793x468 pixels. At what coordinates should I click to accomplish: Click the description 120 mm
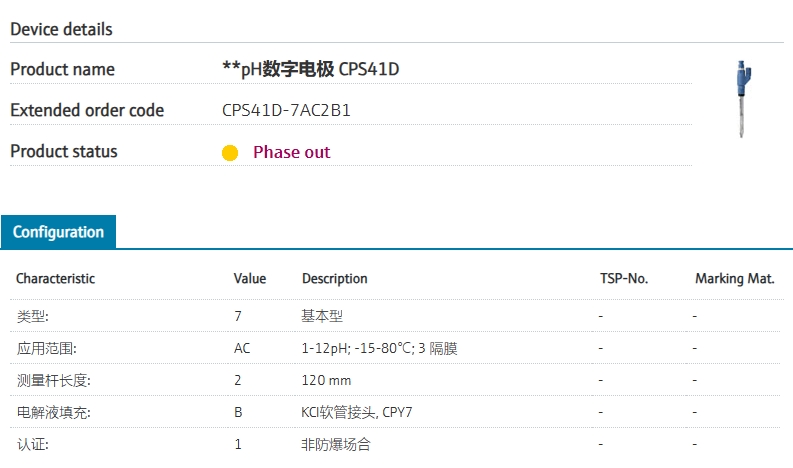coord(326,380)
